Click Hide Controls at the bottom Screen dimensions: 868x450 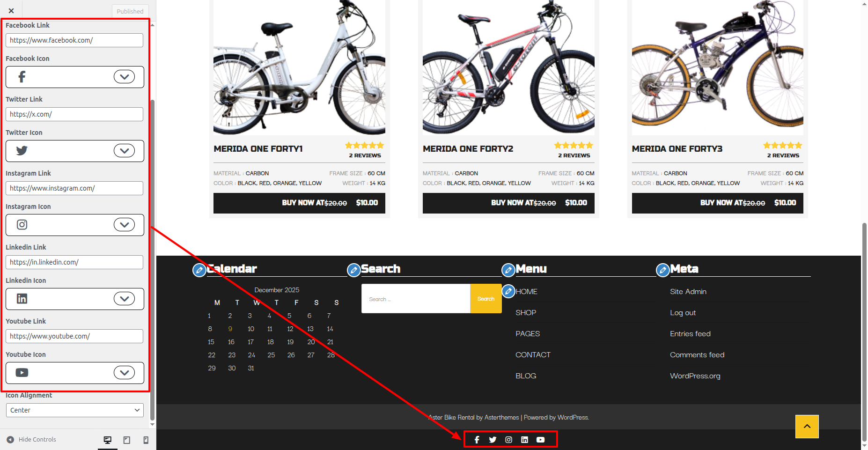click(x=32, y=440)
